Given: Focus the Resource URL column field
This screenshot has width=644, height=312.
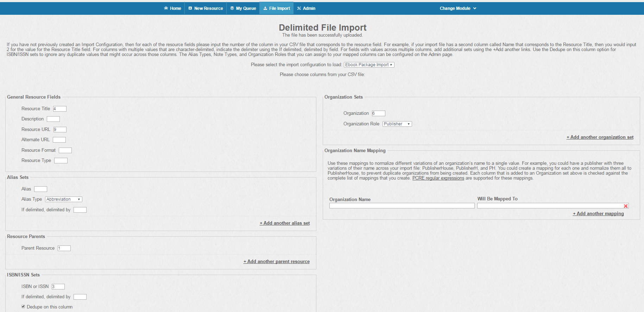Looking at the screenshot, I should [60, 130].
